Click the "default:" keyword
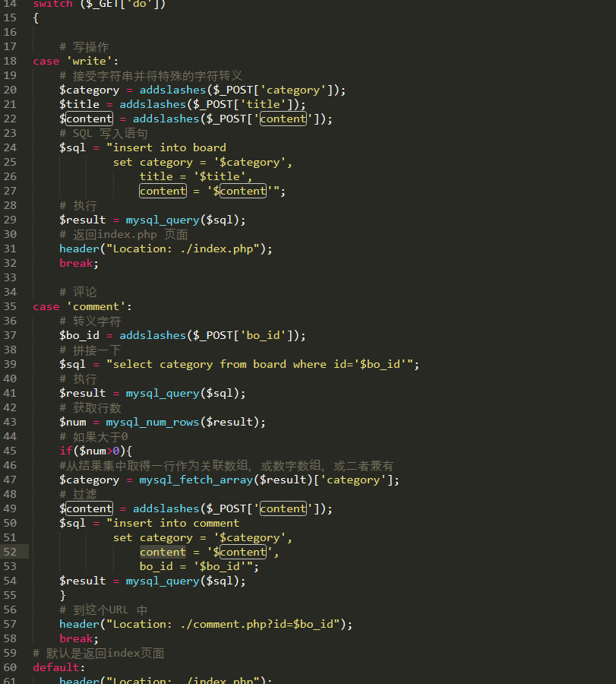The image size is (616, 684). [59, 667]
